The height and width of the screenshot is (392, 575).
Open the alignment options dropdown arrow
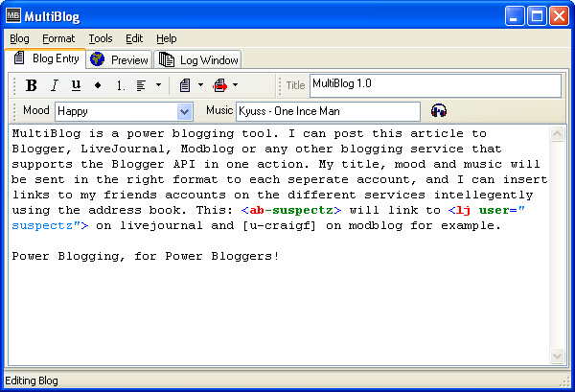158,85
